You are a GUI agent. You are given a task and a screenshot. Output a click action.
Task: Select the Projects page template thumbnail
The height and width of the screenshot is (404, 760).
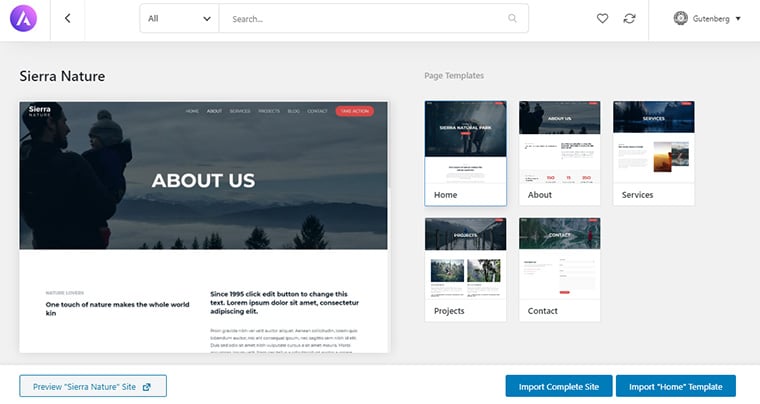(x=465, y=269)
